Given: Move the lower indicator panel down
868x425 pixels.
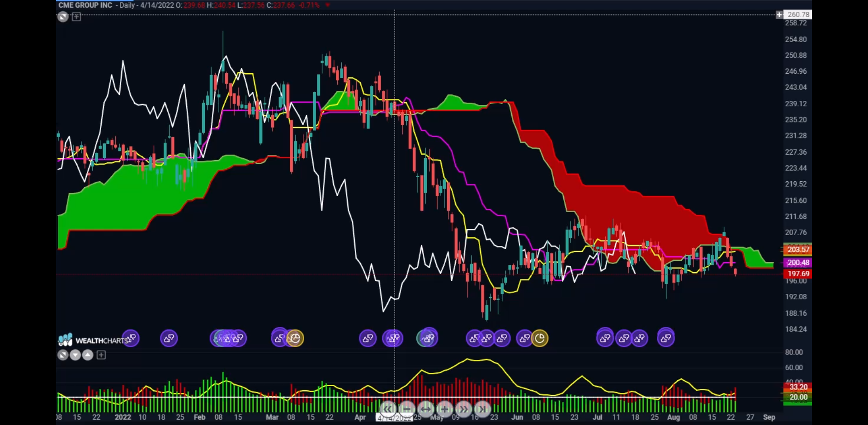Looking at the screenshot, I should click(x=75, y=355).
